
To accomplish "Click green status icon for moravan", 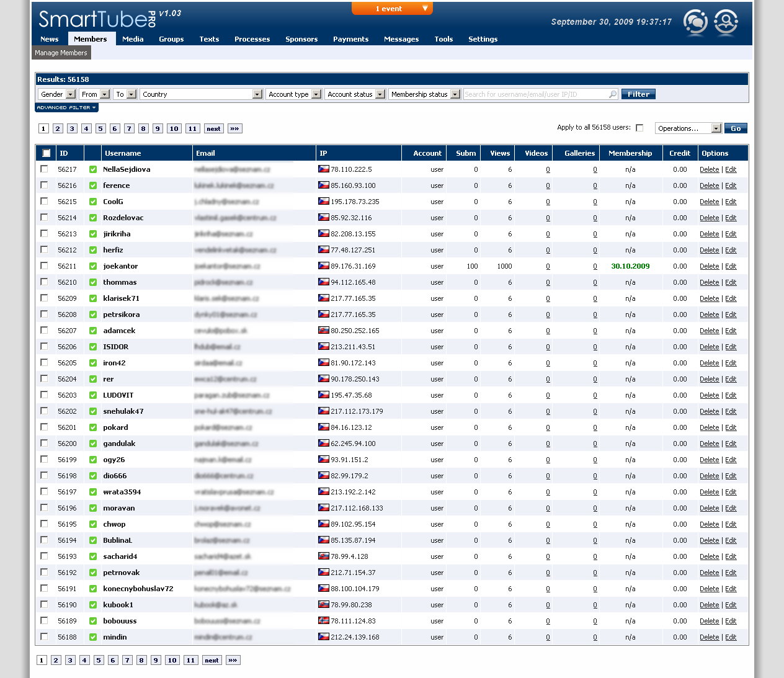I will pyautogui.click(x=93, y=508).
